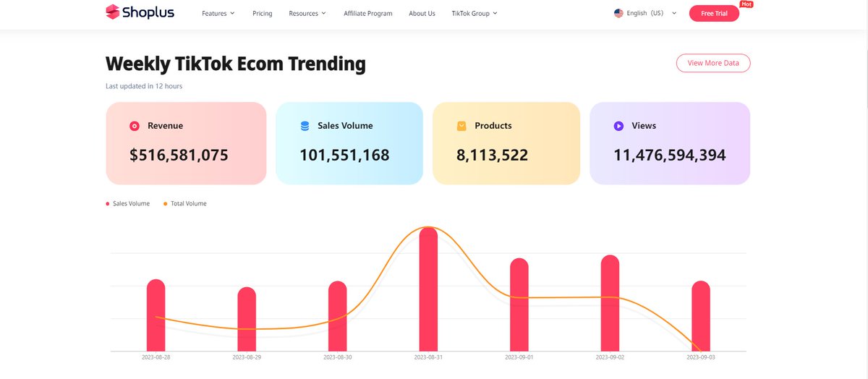Click the Sales Volume stack icon
Image resolution: width=868 pixels, height=379 pixels.
tap(305, 126)
